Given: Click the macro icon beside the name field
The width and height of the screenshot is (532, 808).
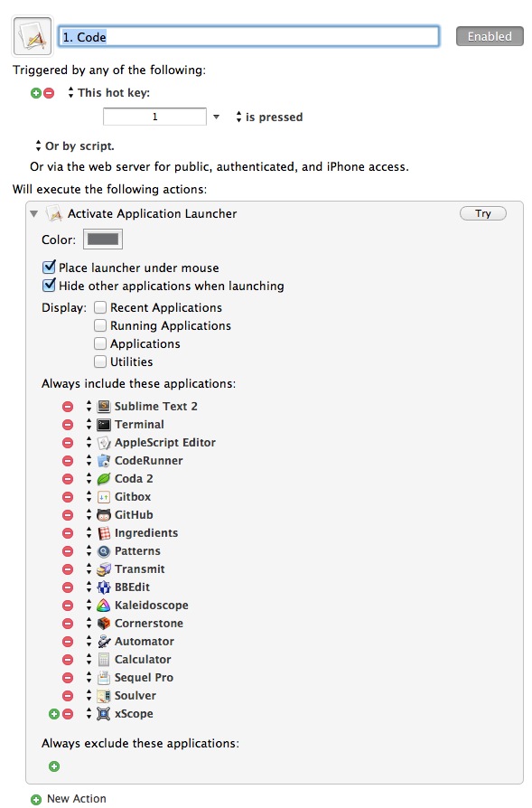Looking at the screenshot, I should coord(32,36).
